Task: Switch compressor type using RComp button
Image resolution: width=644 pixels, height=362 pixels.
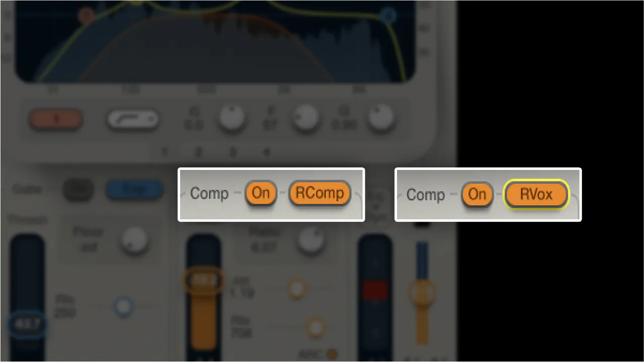Action: pyautogui.click(x=319, y=193)
